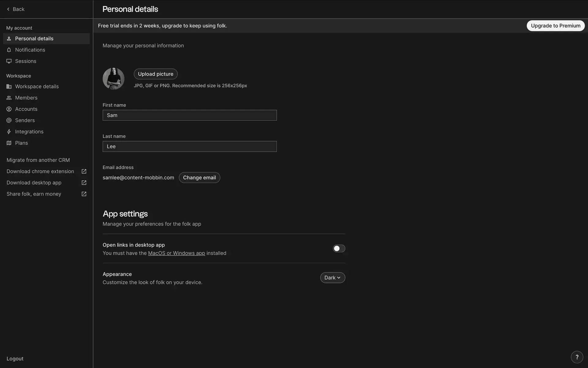The width and height of the screenshot is (588, 368).
Task: Click the Members people icon
Action: [9, 98]
